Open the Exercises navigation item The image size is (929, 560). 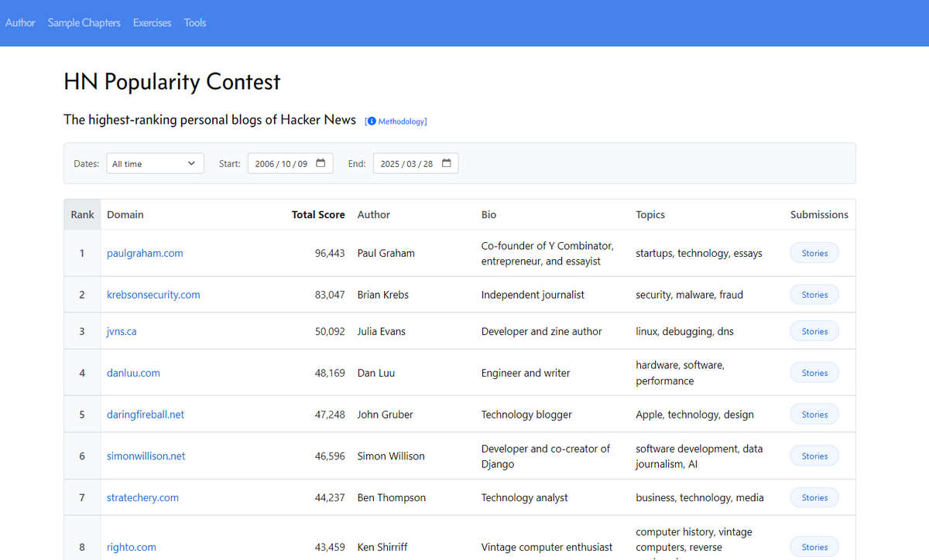(153, 22)
